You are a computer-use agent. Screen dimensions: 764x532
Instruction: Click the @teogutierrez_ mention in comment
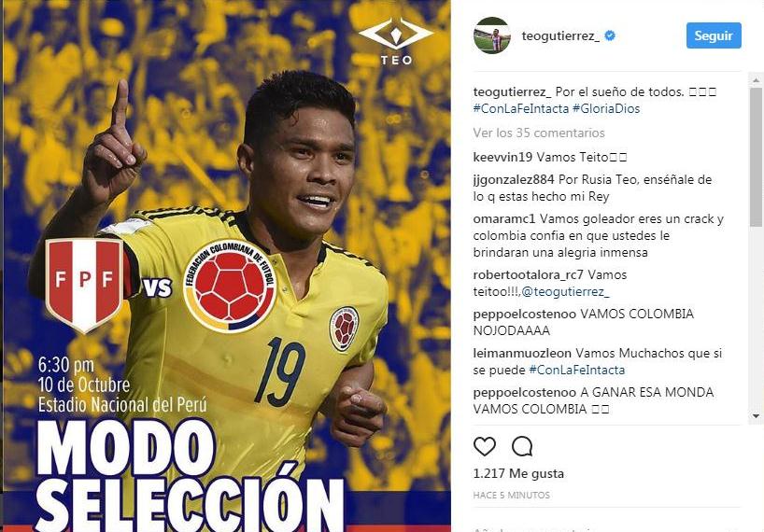(565, 291)
